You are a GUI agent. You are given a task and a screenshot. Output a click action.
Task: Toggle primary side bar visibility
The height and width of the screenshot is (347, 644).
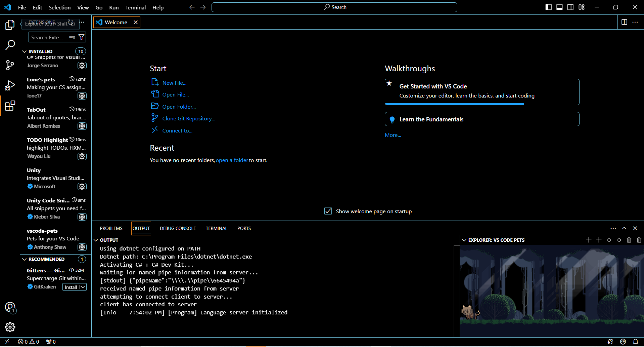549,7
